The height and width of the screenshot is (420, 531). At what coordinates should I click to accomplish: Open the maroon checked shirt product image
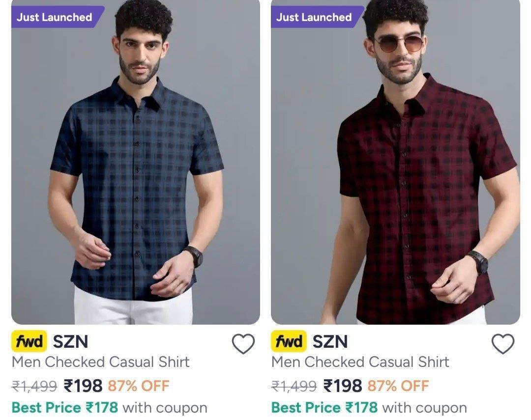395,162
